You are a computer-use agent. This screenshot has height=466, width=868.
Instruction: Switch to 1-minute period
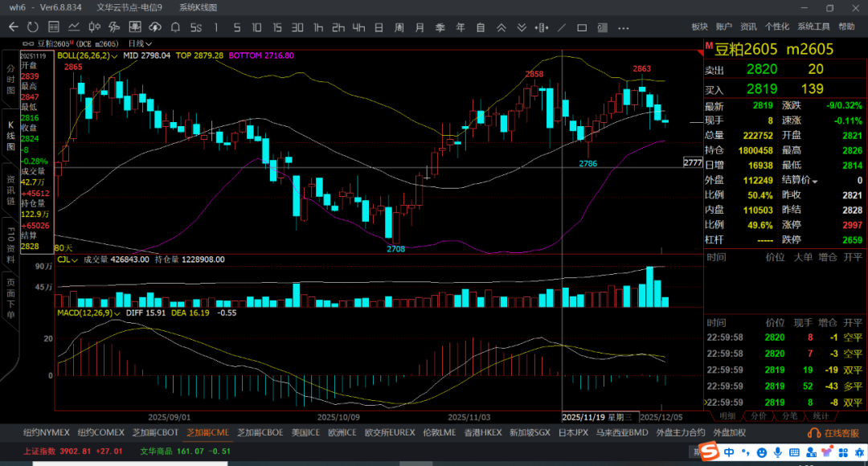coord(216,27)
